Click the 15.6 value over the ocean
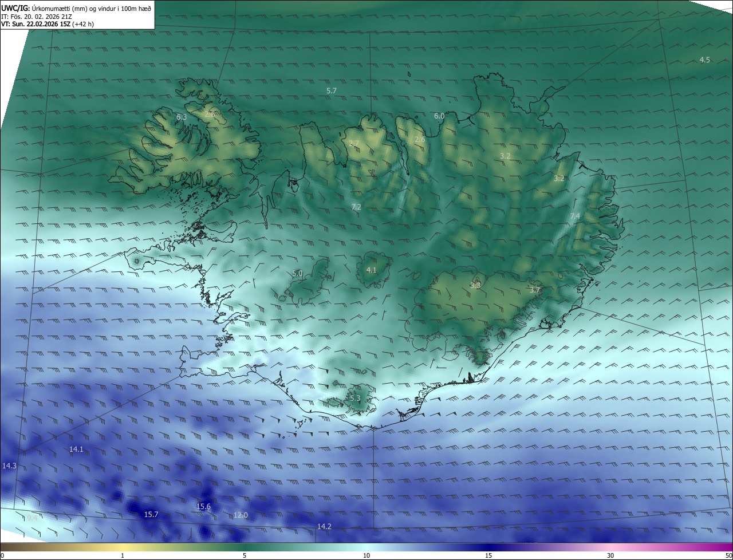The width and height of the screenshot is (733, 560). [x=203, y=507]
